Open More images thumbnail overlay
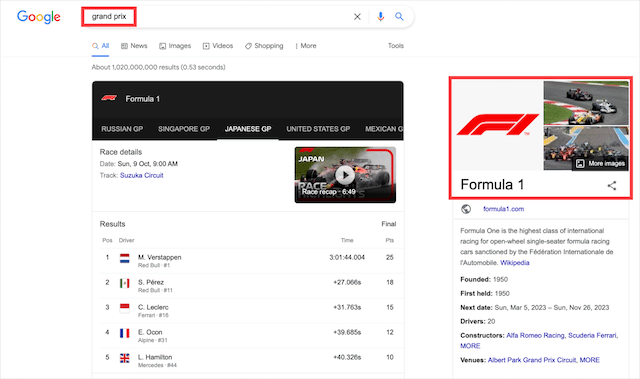The height and width of the screenshot is (379, 640). pyautogui.click(x=600, y=163)
